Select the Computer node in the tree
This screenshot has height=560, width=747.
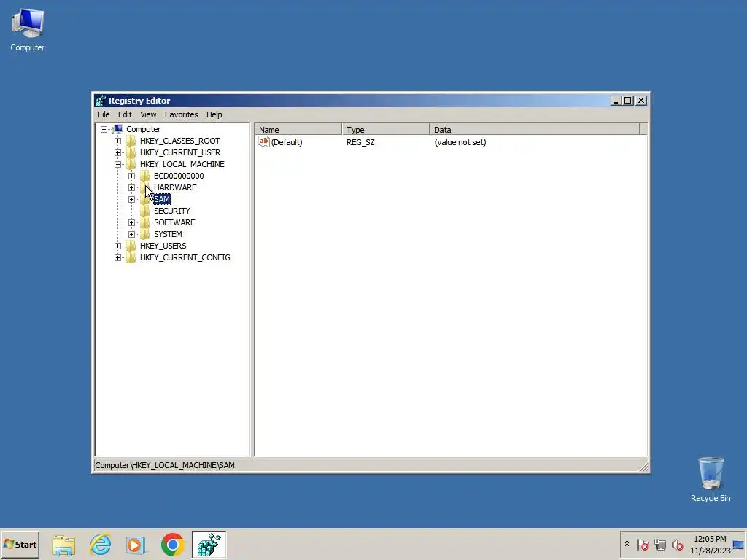(144, 129)
